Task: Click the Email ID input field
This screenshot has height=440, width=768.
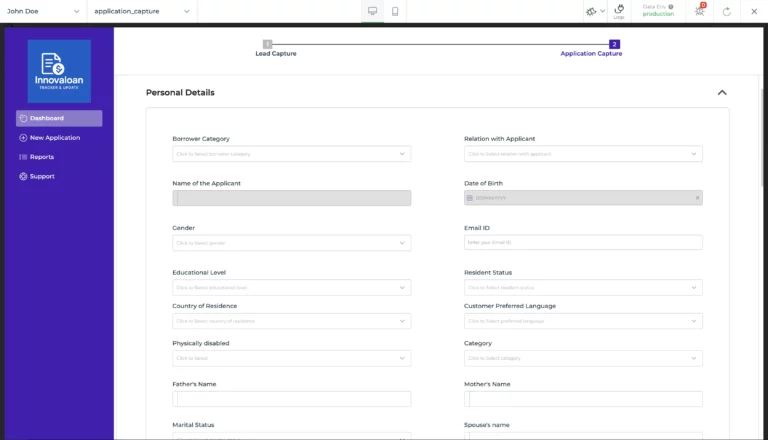Action: pyautogui.click(x=583, y=243)
